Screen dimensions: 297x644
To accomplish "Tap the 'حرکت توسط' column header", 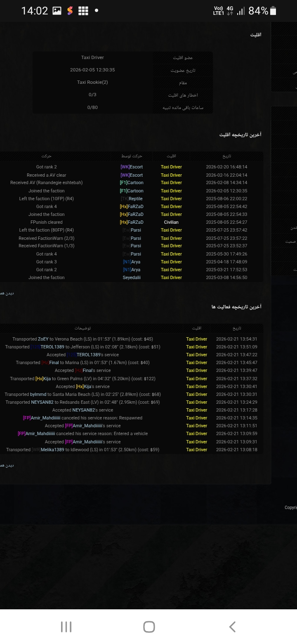I will pyautogui.click(x=132, y=156).
